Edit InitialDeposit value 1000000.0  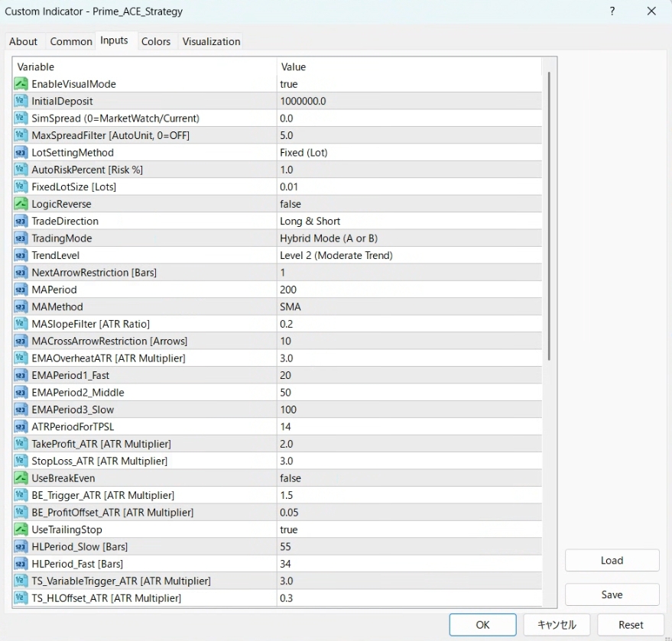click(409, 101)
